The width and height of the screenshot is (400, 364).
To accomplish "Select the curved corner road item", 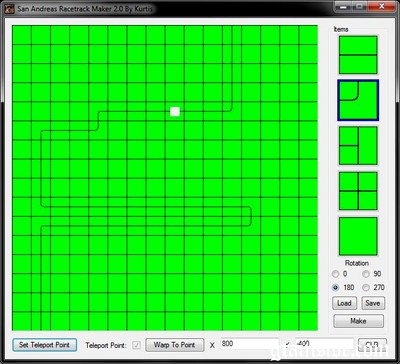I will [358, 100].
